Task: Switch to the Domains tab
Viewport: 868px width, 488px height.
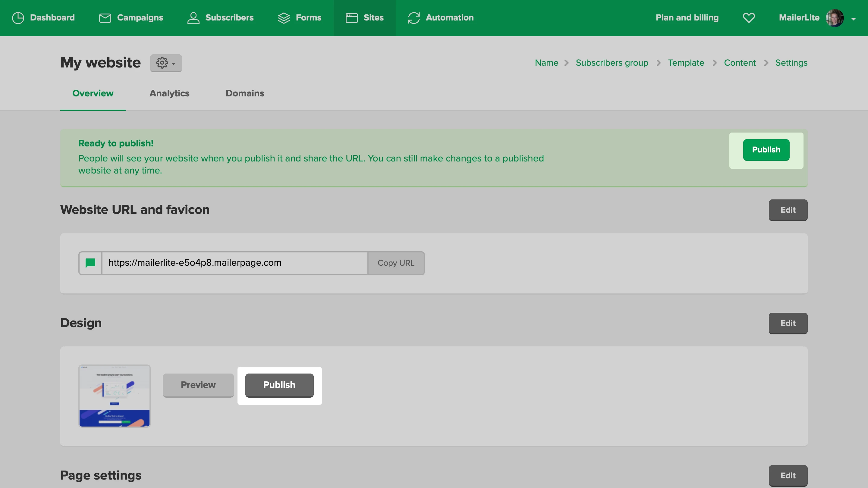Action: (x=245, y=93)
